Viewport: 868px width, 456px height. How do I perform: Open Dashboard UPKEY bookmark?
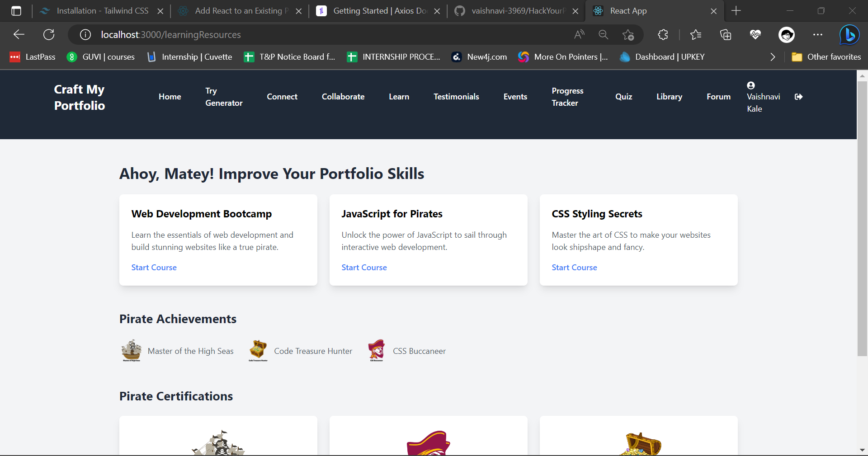662,57
